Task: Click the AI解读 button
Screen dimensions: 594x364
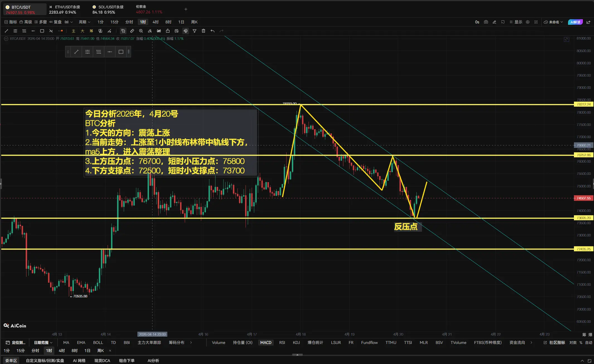Action: click(x=575, y=22)
